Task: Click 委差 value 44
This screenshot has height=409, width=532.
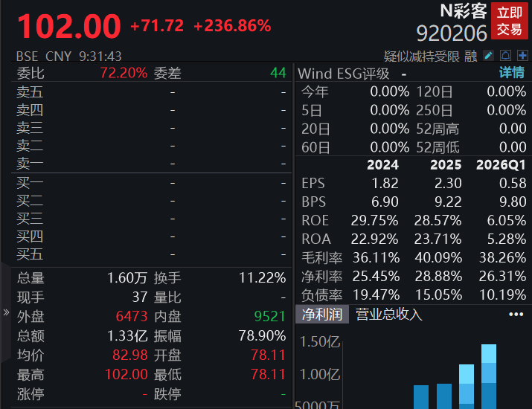Action: point(278,73)
